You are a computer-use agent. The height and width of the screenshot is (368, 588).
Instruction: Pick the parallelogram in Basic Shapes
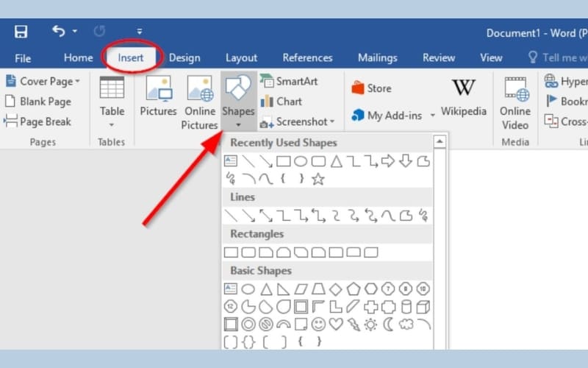pos(301,289)
